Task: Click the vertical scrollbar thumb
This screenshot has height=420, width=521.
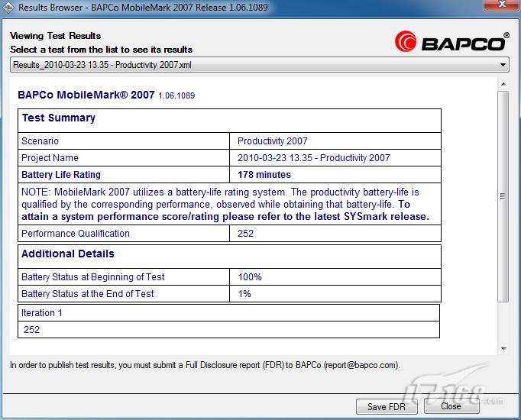Action: (x=503, y=196)
